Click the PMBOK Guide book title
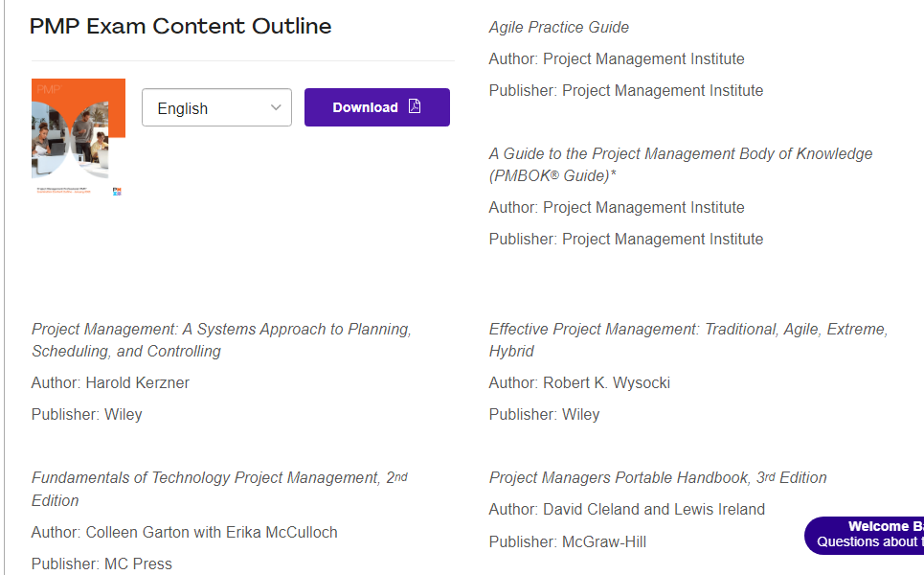924x575 pixels. [680, 164]
